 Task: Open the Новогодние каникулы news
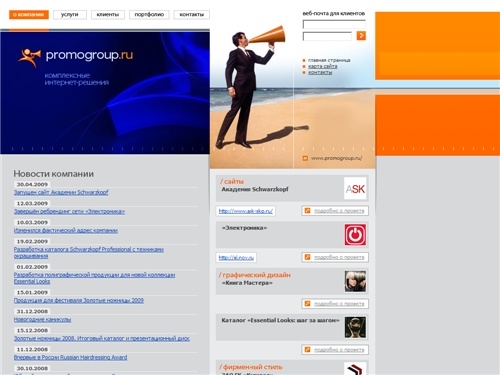point(42,319)
